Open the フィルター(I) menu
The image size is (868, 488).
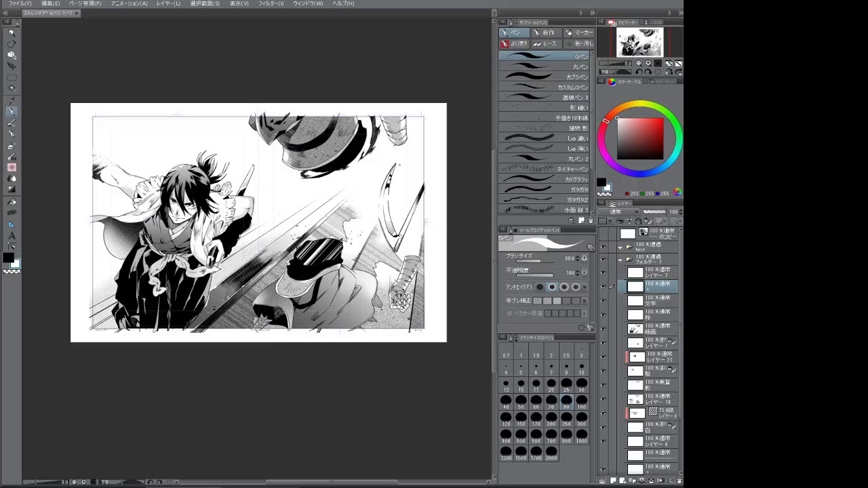coord(271,3)
